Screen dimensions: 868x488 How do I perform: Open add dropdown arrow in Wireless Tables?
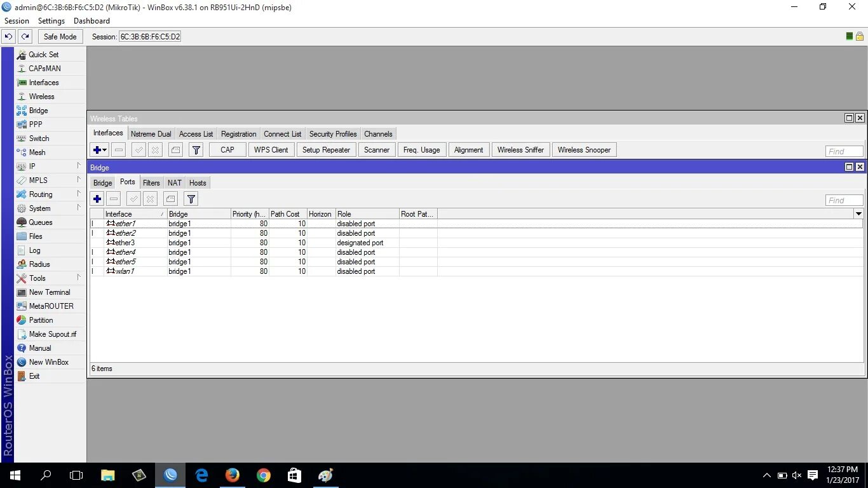(105, 150)
